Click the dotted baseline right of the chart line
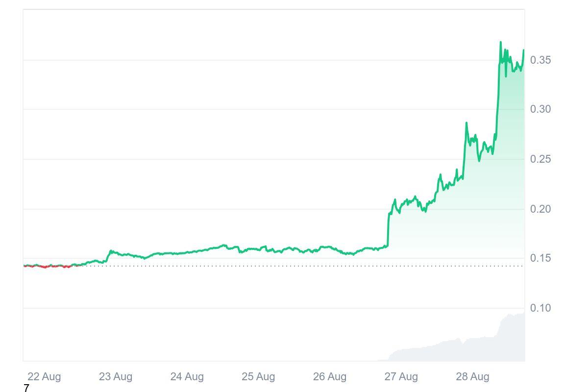 coord(294,266)
